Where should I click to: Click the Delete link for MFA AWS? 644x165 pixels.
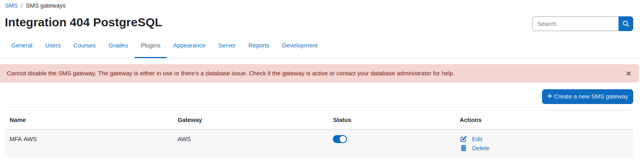pyautogui.click(x=481, y=148)
